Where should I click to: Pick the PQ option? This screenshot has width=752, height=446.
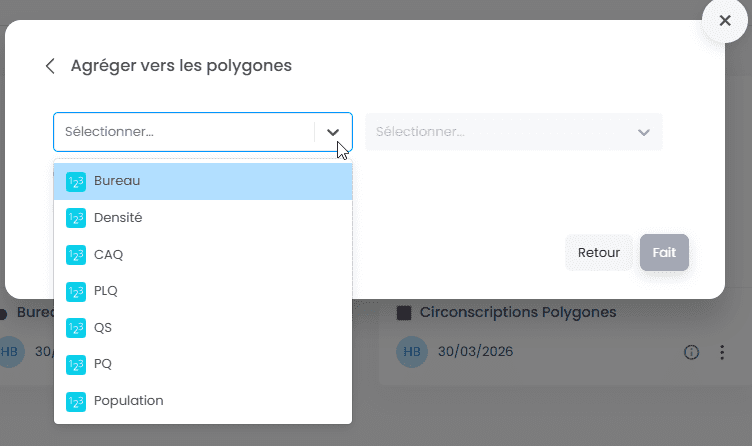coord(203,364)
